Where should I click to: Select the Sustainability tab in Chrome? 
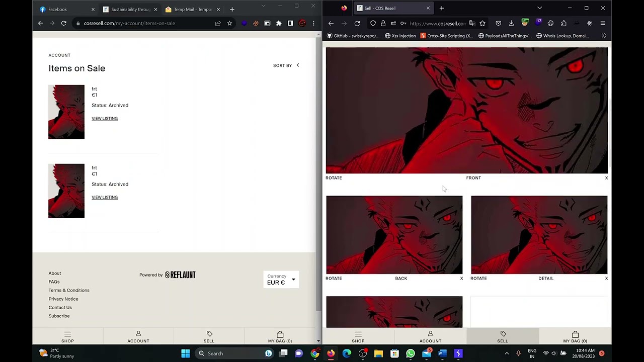pos(130,9)
